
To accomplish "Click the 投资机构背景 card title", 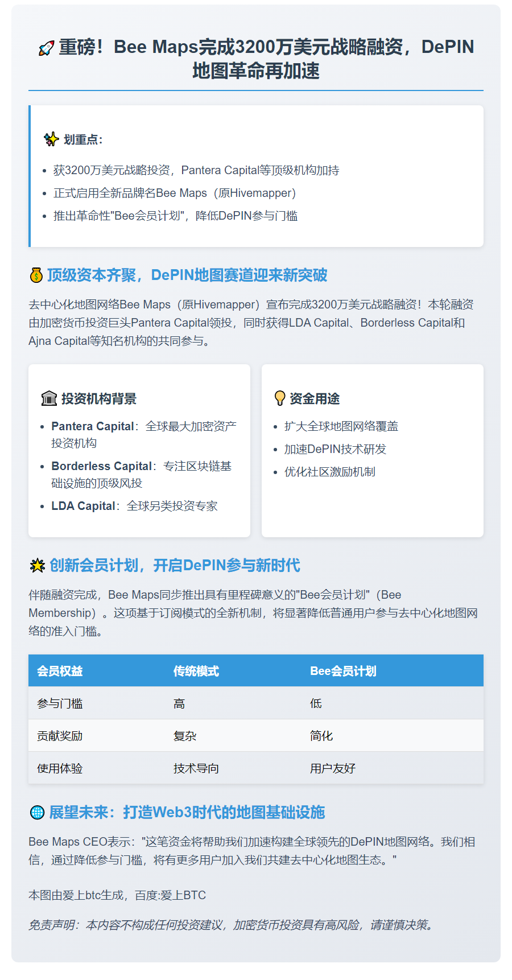I will [99, 398].
